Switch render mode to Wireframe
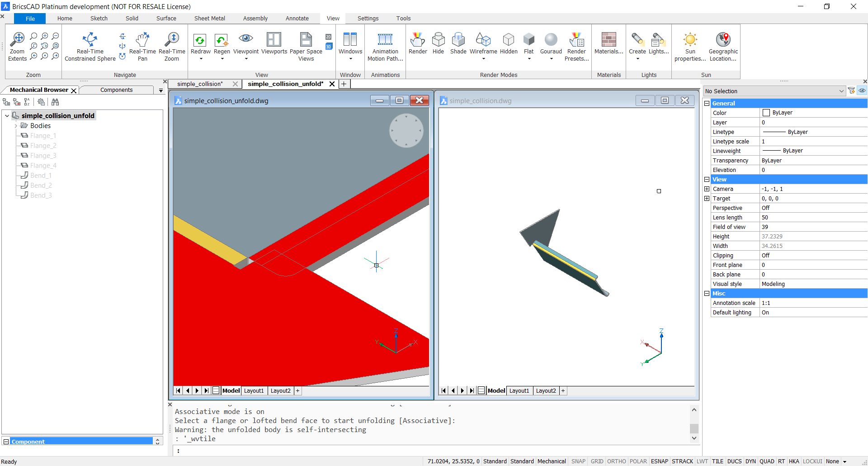 tap(483, 41)
